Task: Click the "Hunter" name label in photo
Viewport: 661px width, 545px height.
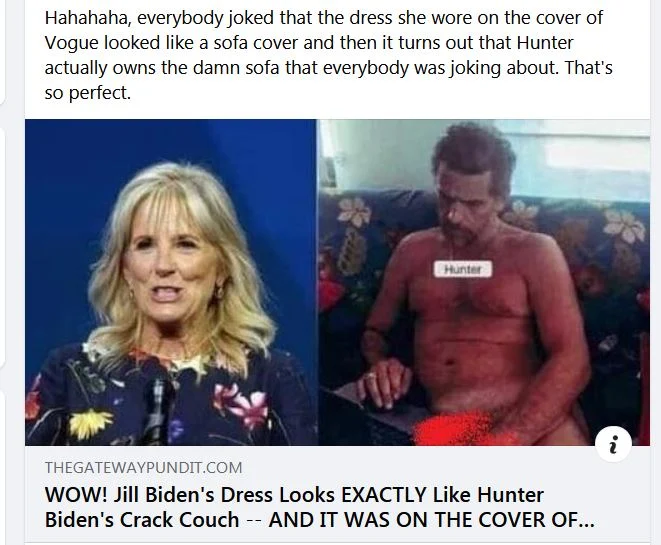Action: [x=462, y=268]
